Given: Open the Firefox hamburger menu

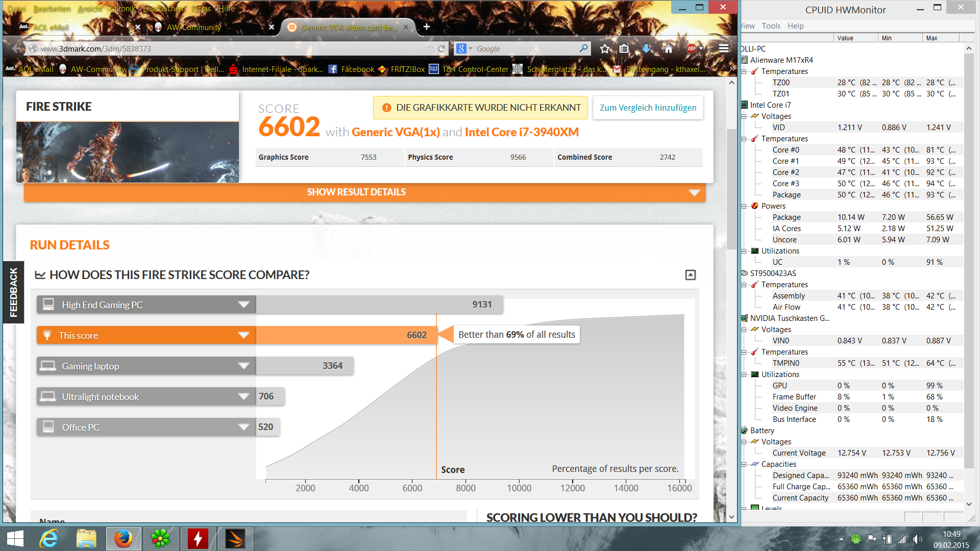Looking at the screenshot, I should pos(723,49).
